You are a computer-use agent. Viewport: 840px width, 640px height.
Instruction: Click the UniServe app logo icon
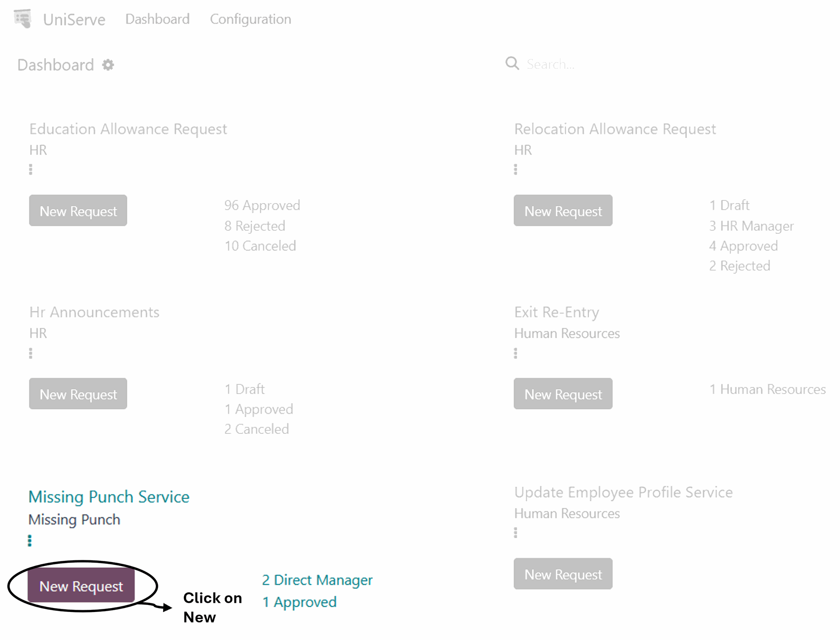(23, 19)
